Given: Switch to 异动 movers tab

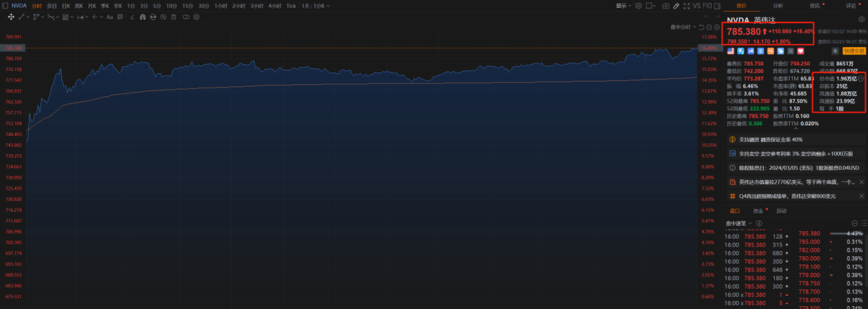Looking at the screenshot, I should [x=781, y=211].
